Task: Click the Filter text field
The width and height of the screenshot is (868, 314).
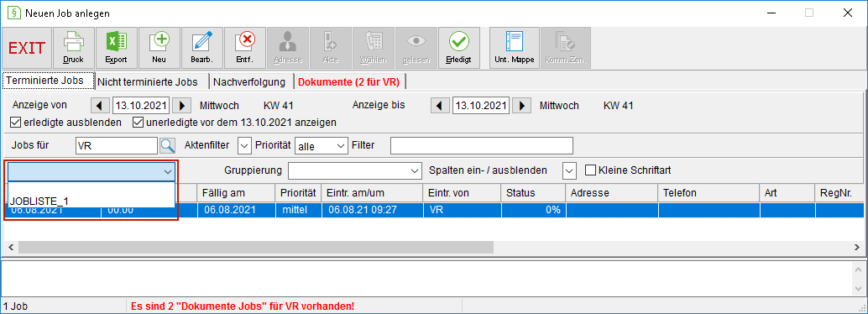Action: pos(482,145)
